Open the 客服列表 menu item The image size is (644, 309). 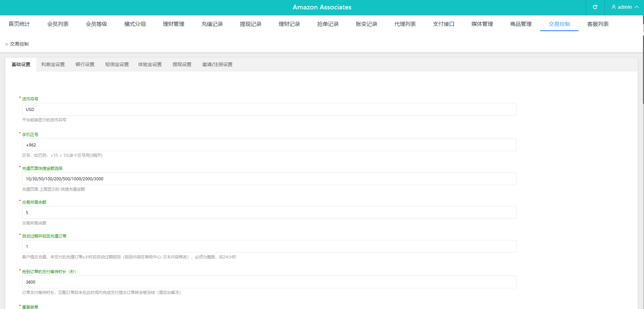tap(598, 24)
